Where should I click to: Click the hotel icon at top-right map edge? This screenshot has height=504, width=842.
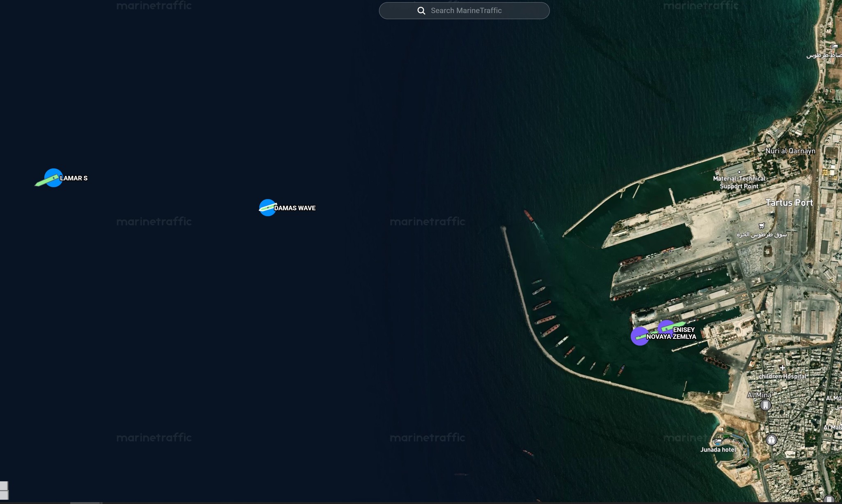pyautogui.click(x=834, y=46)
